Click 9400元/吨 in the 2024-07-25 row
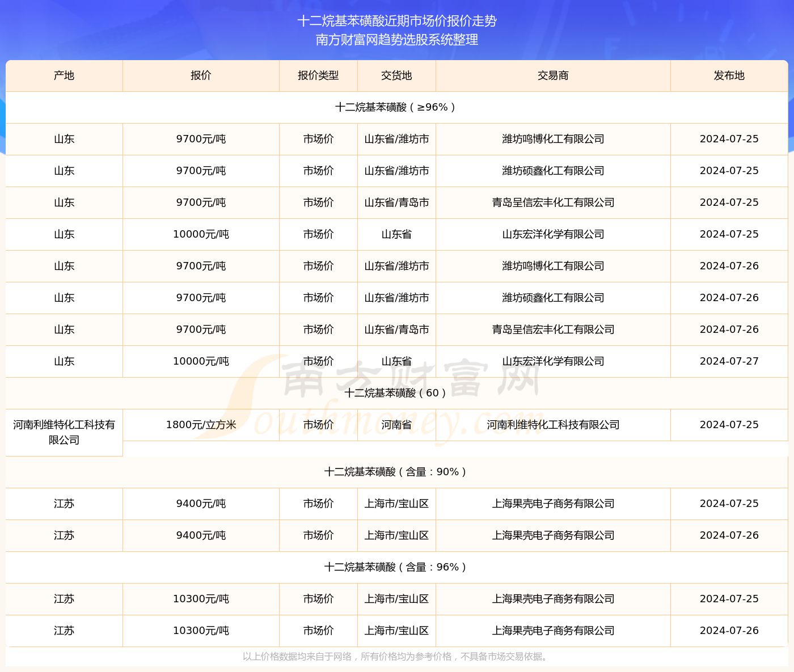Screen dimensions: 794x672 click(201, 504)
